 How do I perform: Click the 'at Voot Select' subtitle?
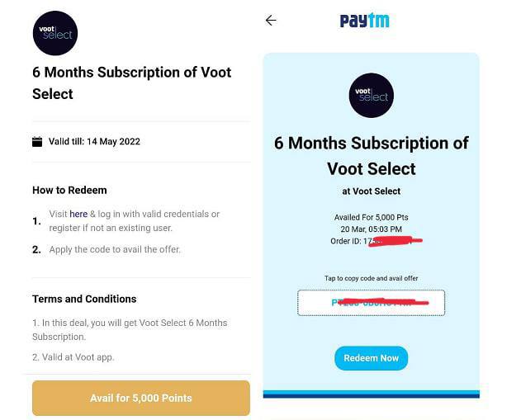click(372, 191)
